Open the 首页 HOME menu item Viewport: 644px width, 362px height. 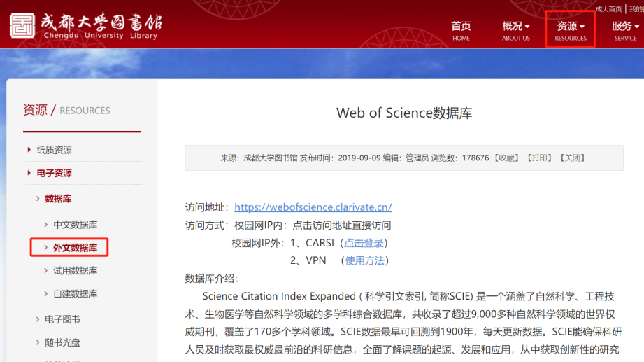[x=461, y=31]
